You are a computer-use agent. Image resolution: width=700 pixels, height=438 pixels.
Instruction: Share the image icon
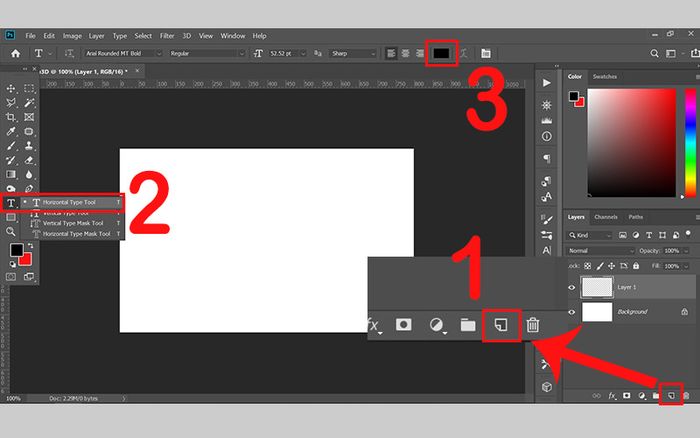695,53
